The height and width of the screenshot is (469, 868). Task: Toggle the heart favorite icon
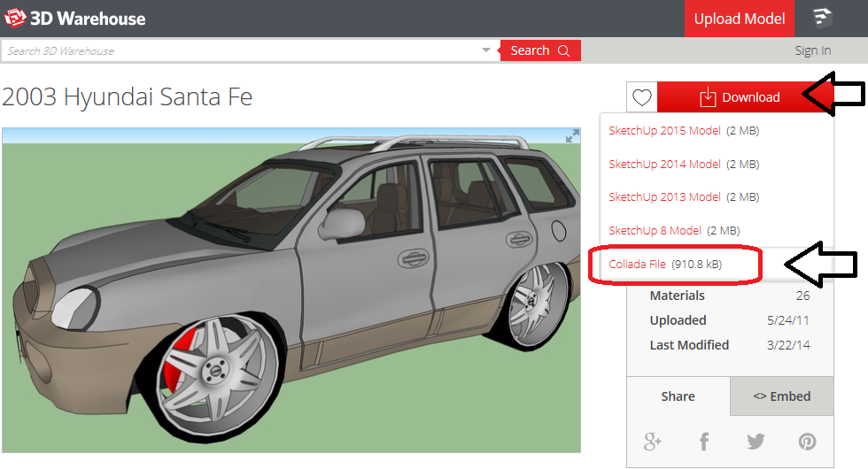pyautogui.click(x=642, y=98)
